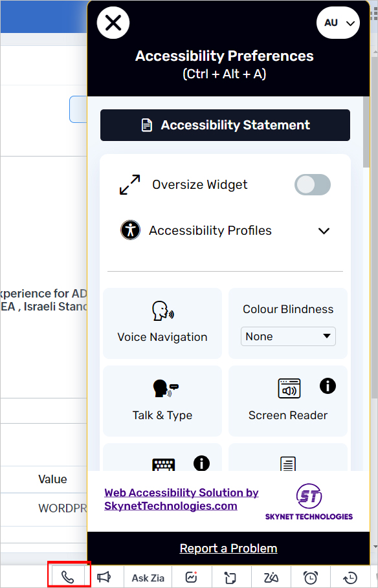This screenshot has width=378, height=588.
Task: Enable Voice Navigation
Action: point(162,323)
